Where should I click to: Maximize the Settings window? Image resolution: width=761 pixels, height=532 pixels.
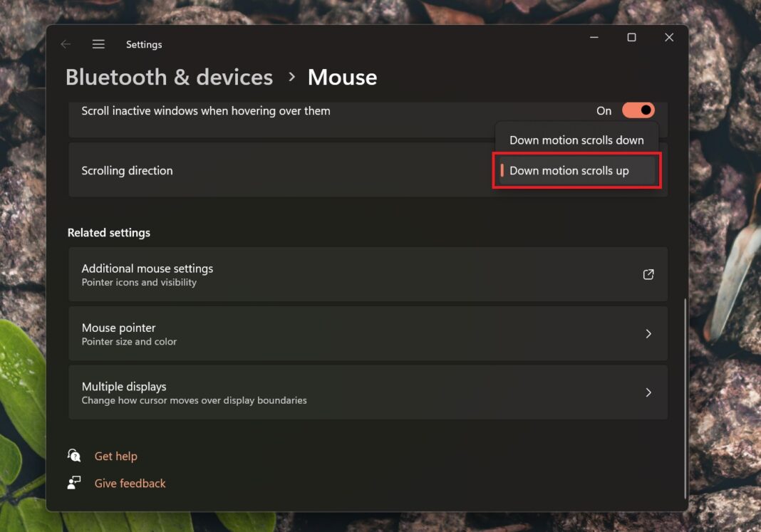tap(631, 38)
